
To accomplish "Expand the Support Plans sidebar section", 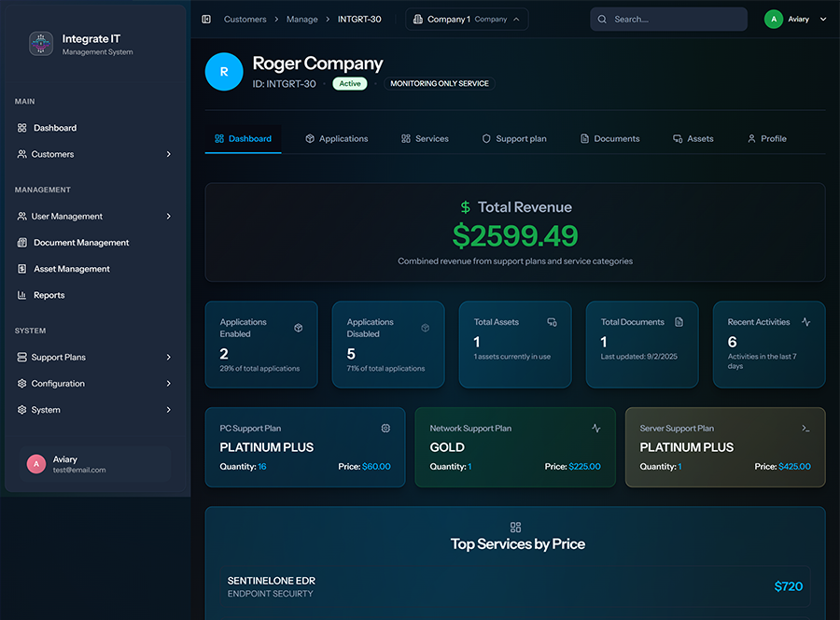I will pos(93,358).
